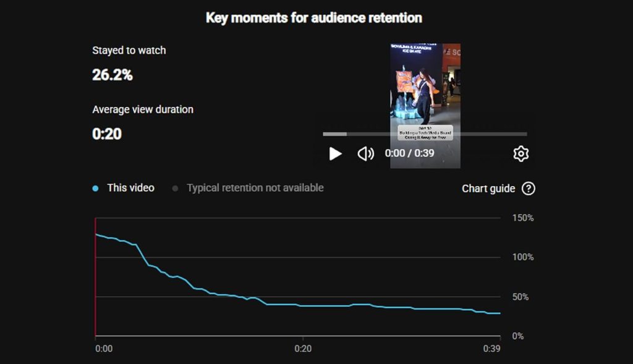Click the 26.2% stayed to watch value
This screenshot has height=364, width=633.
click(113, 75)
